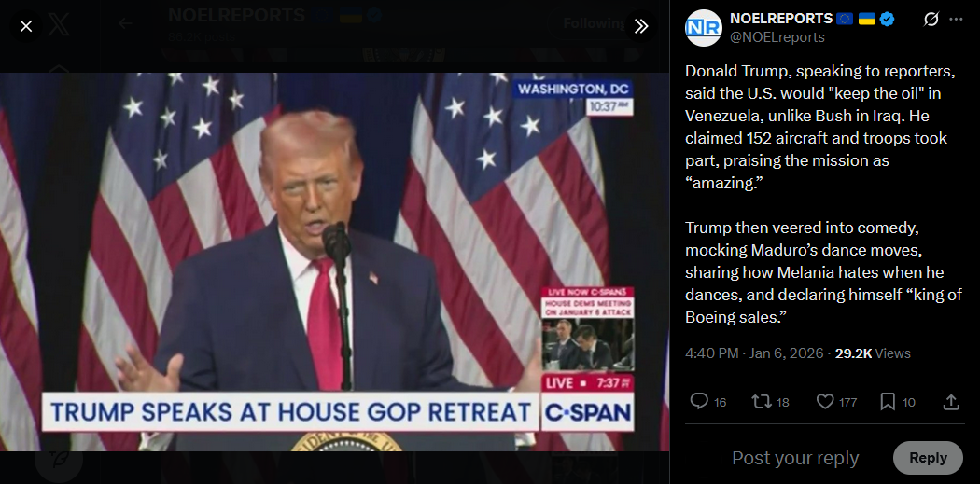The image size is (980, 484).
Task: Close the media viewer with the X icon
Action: point(26,26)
